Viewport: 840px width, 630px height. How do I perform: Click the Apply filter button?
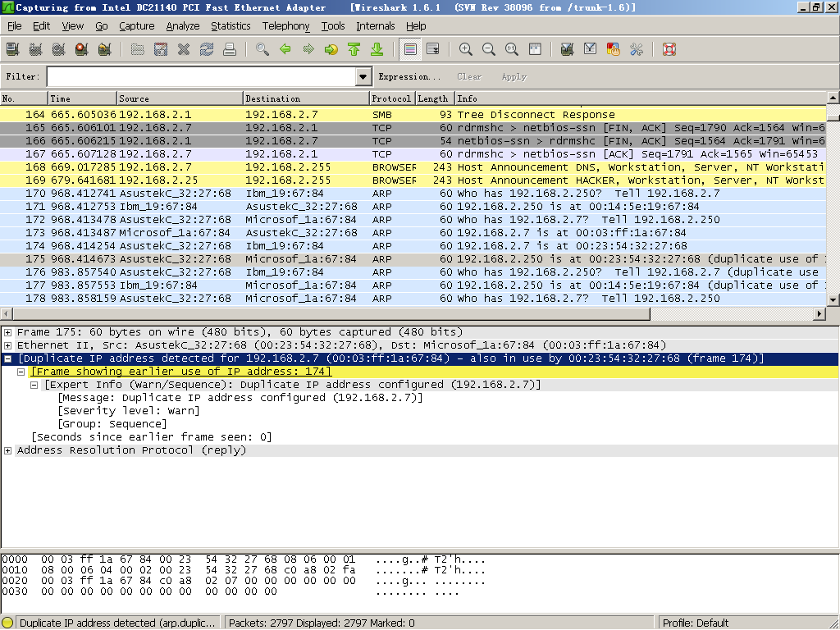514,76
